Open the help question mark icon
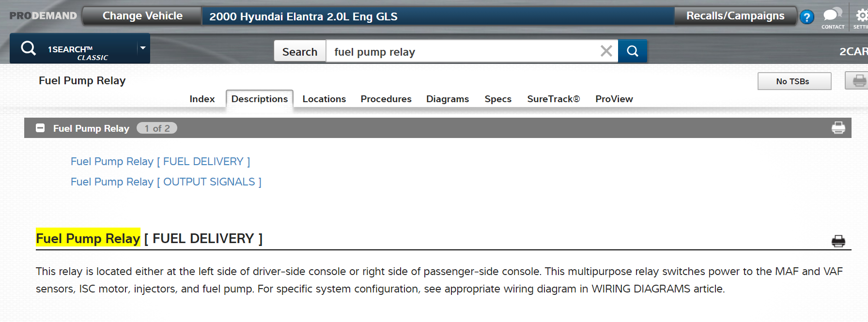This screenshot has width=868, height=322. (806, 17)
